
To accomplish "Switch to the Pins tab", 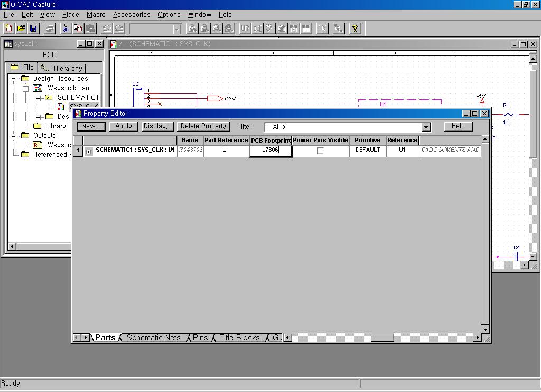I will point(200,338).
